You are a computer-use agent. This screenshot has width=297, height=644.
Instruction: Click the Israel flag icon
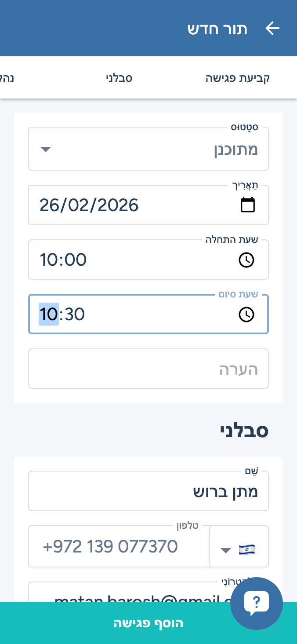246,549
